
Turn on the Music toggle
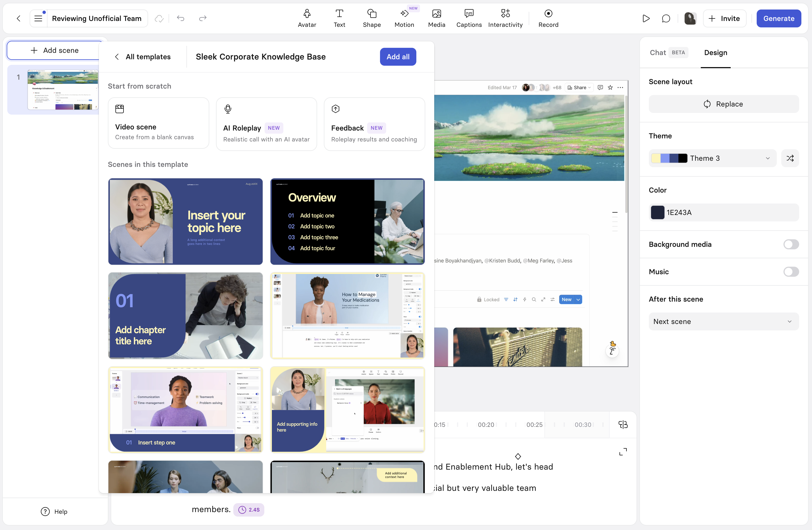(791, 272)
